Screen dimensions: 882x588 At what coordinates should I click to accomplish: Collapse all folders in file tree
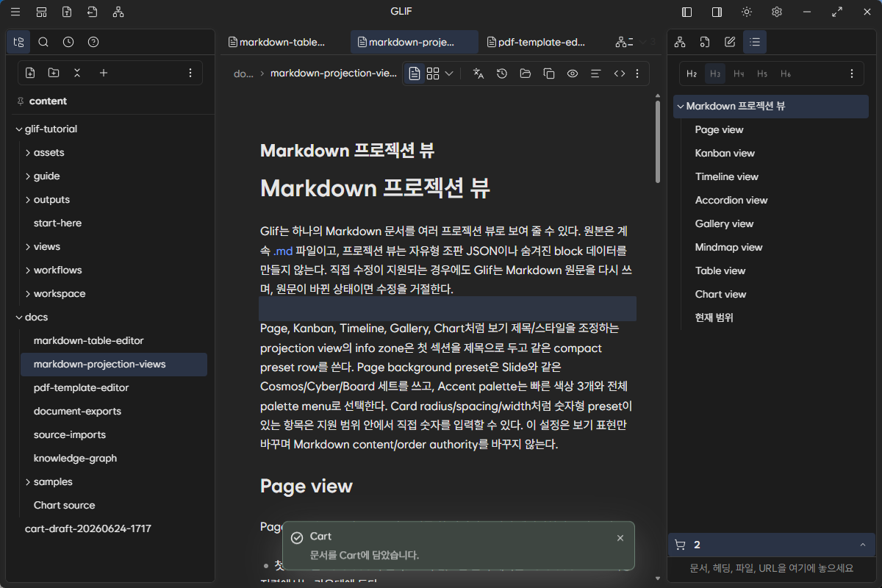click(77, 73)
